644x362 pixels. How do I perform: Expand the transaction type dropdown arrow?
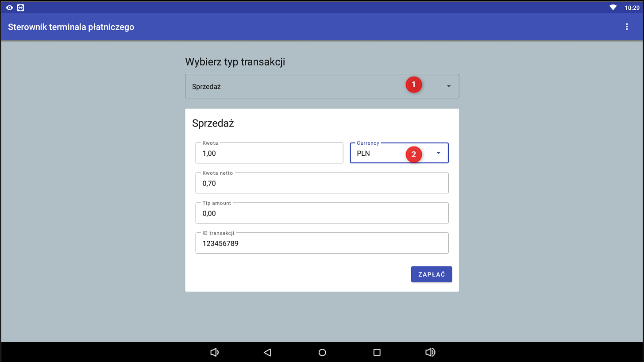(x=448, y=86)
